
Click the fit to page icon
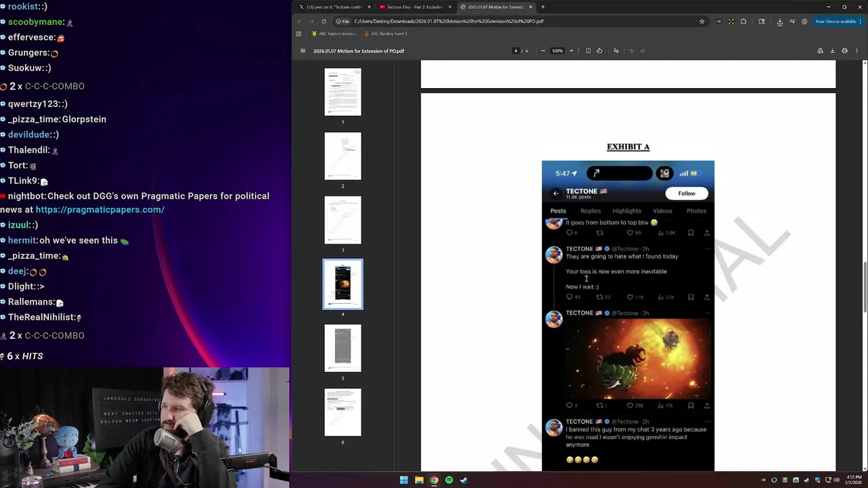coord(588,51)
